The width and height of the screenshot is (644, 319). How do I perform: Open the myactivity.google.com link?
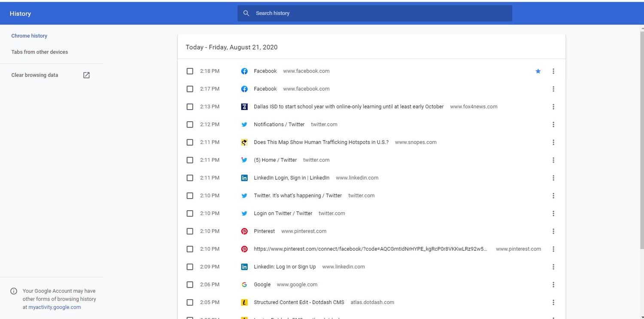tap(54, 307)
